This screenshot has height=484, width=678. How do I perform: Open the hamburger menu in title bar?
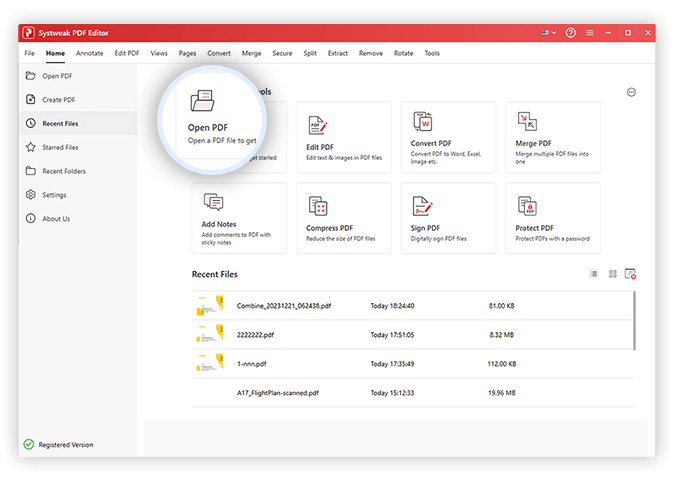pyautogui.click(x=589, y=33)
